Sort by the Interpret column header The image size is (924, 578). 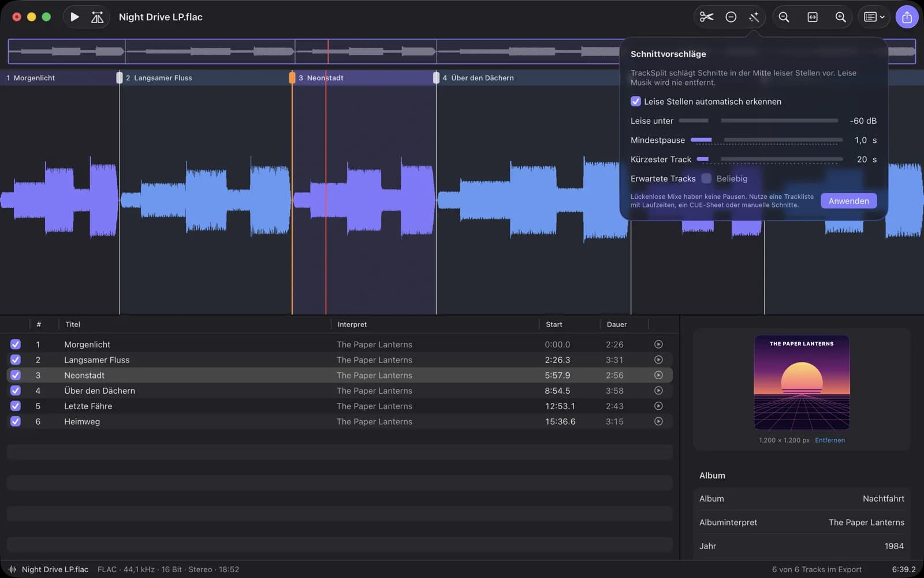pyautogui.click(x=352, y=324)
